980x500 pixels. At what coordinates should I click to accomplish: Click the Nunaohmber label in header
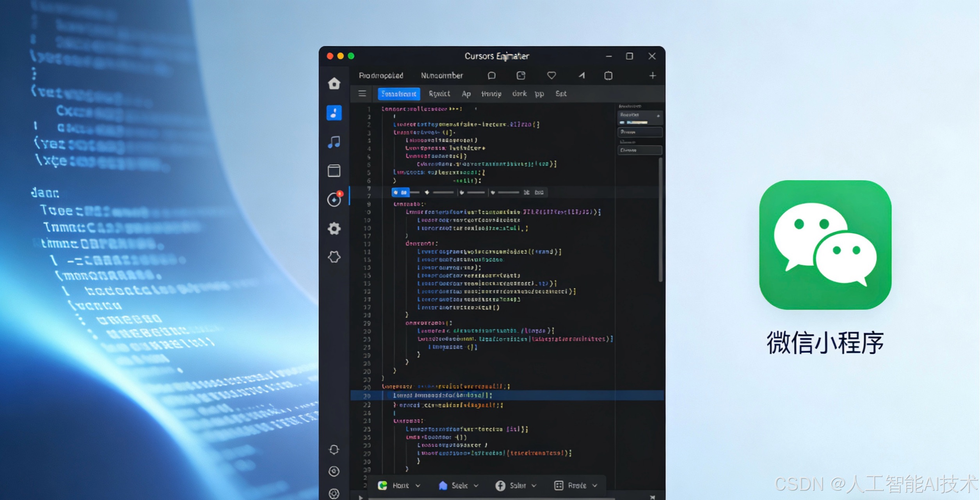442,75
